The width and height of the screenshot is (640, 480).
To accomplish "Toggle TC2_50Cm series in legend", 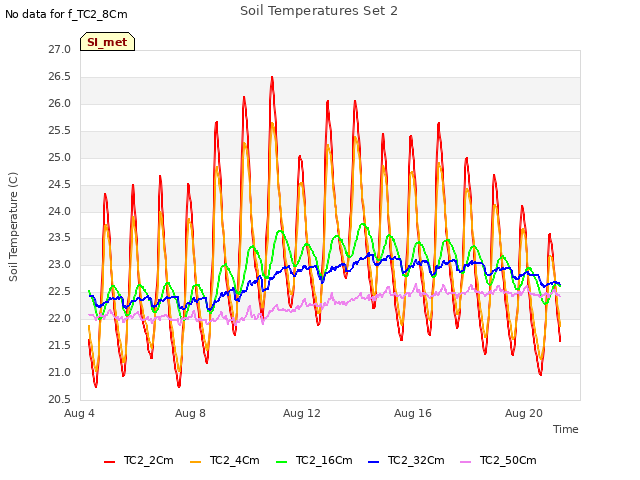I will pyautogui.click(x=498, y=460).
